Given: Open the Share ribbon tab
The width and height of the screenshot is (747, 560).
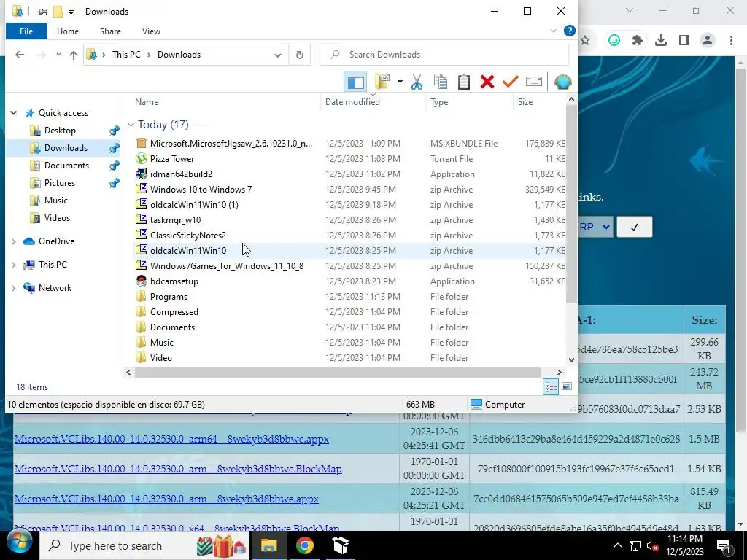Looking at the screenshot, I should tap(110, 31).
